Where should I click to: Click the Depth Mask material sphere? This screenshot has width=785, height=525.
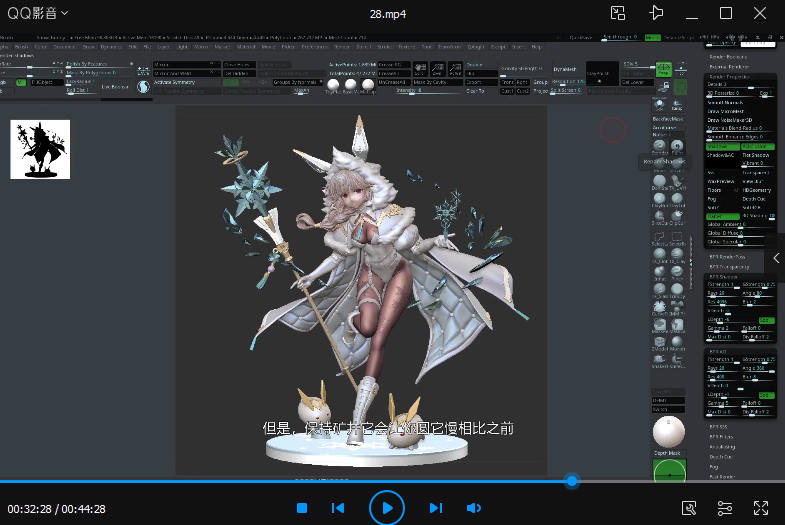point(669,434)
